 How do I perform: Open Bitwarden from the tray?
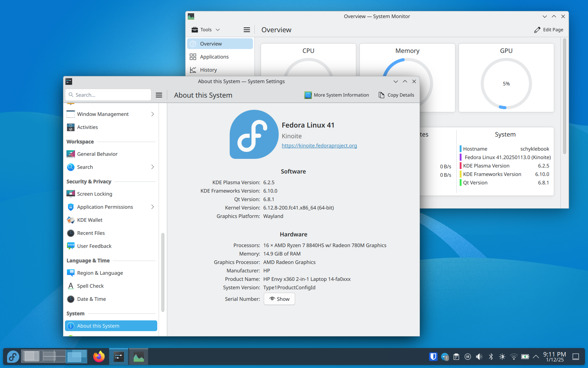433,357
